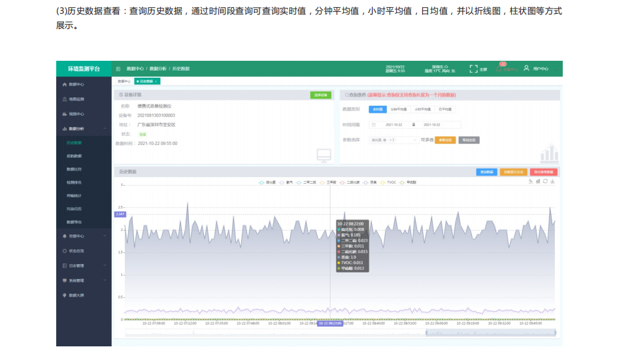Open 视频中心 camera icon in sidebar

coord(65,114)
